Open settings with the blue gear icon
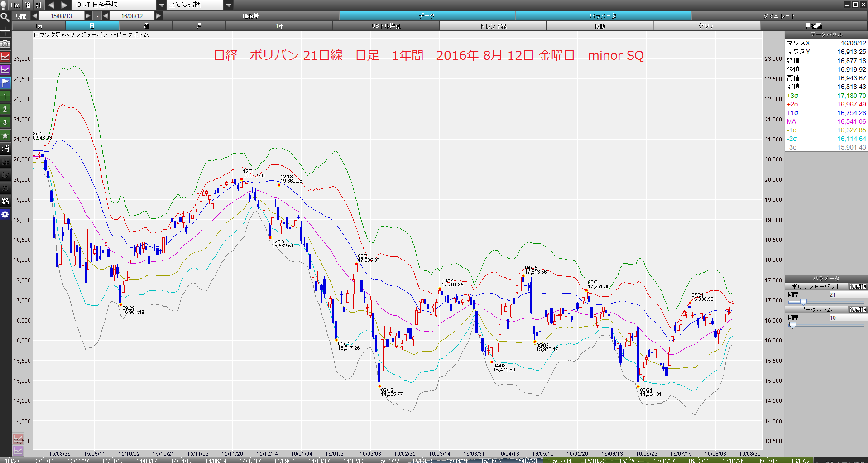The image size is (868, 463). [5, 214]
